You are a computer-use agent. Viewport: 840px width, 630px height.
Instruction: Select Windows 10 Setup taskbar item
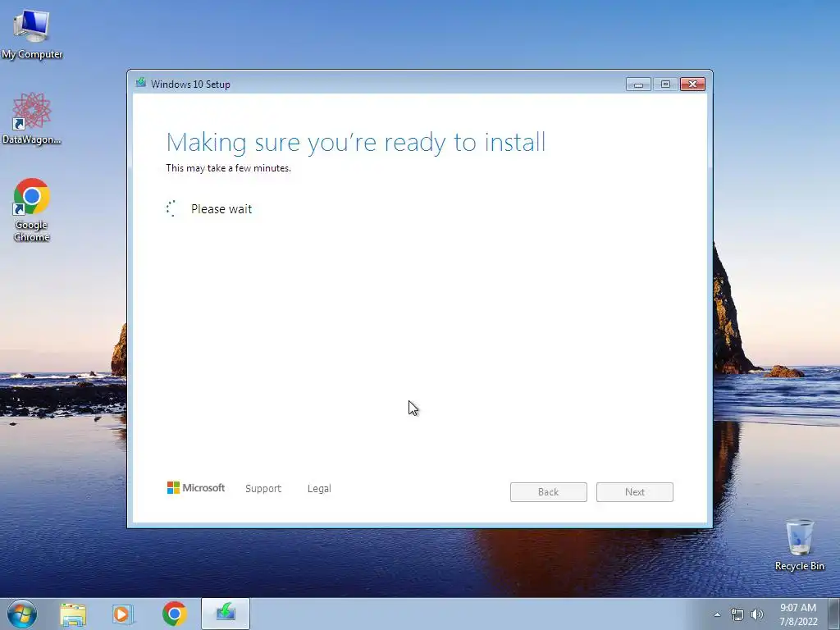pos(226,614)
